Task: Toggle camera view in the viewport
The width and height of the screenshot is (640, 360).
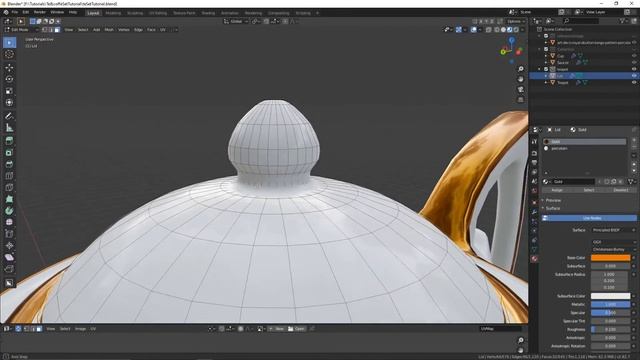Action: click(x=521, y=89)
